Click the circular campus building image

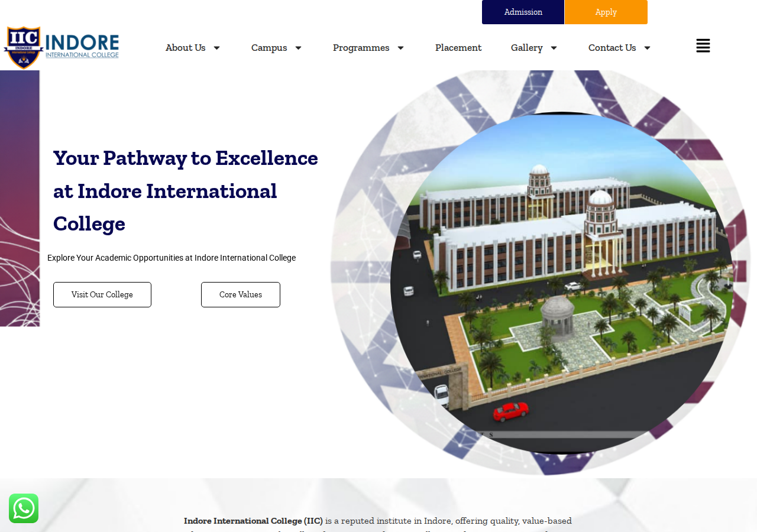coord(562,283)
